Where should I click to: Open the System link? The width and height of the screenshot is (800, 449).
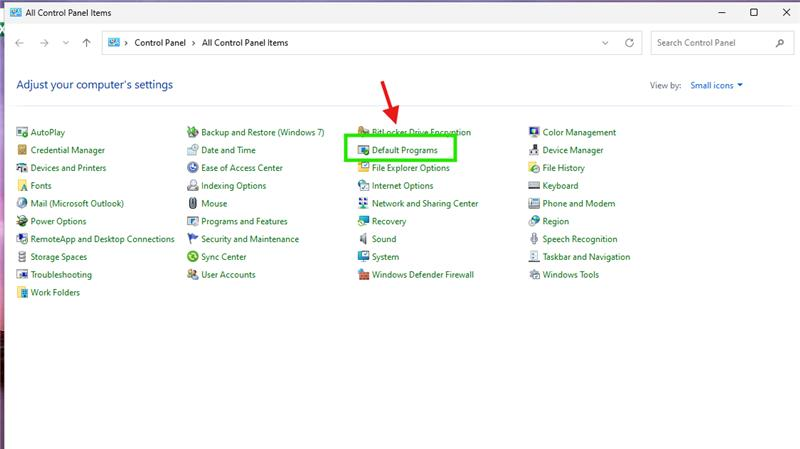pos(385,257)
